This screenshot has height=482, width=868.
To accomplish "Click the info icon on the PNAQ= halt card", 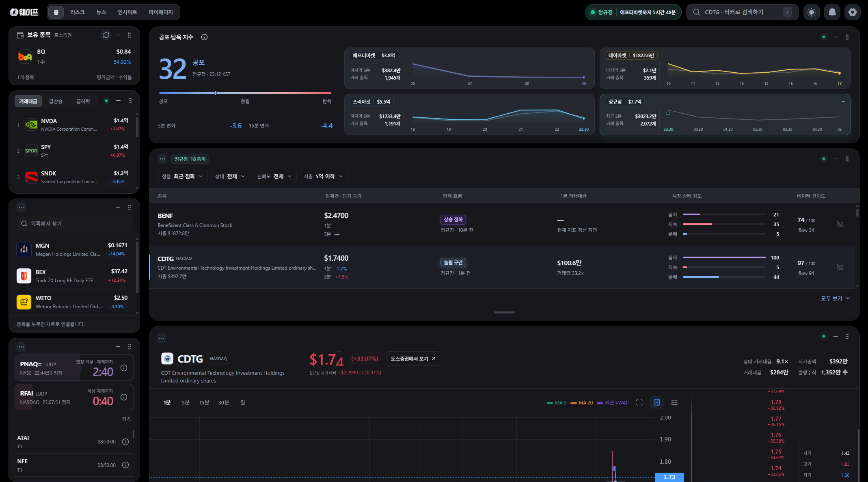I will (124, 368).
